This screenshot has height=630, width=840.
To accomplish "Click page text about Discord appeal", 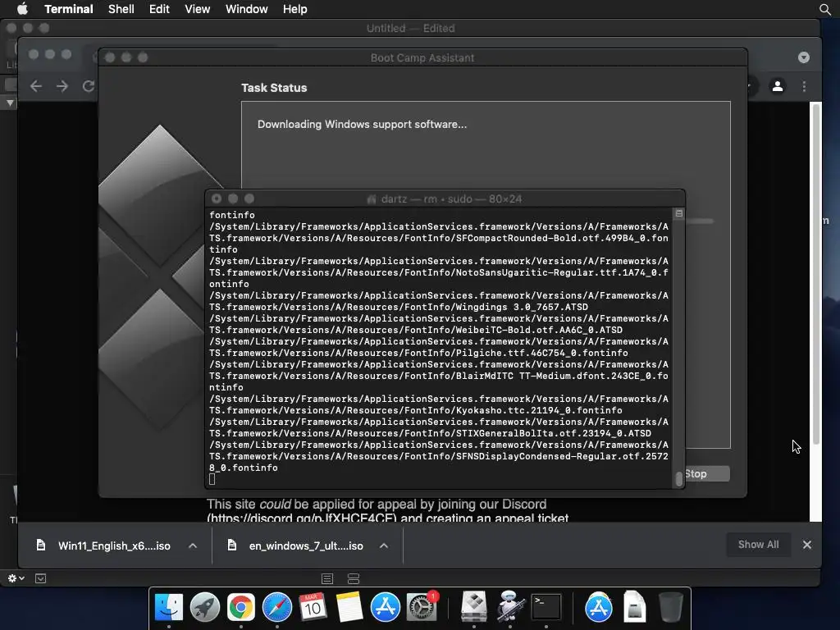I will click(x=387, y=511).
